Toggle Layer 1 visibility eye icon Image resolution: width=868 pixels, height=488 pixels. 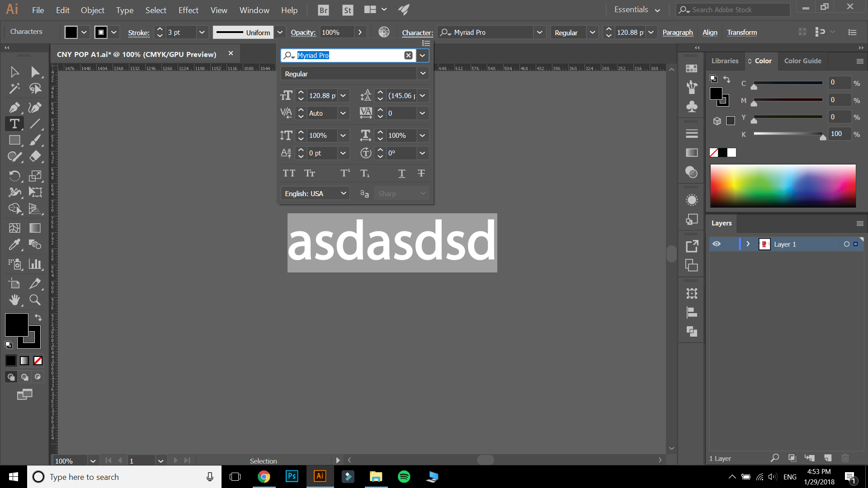[715, 244]
